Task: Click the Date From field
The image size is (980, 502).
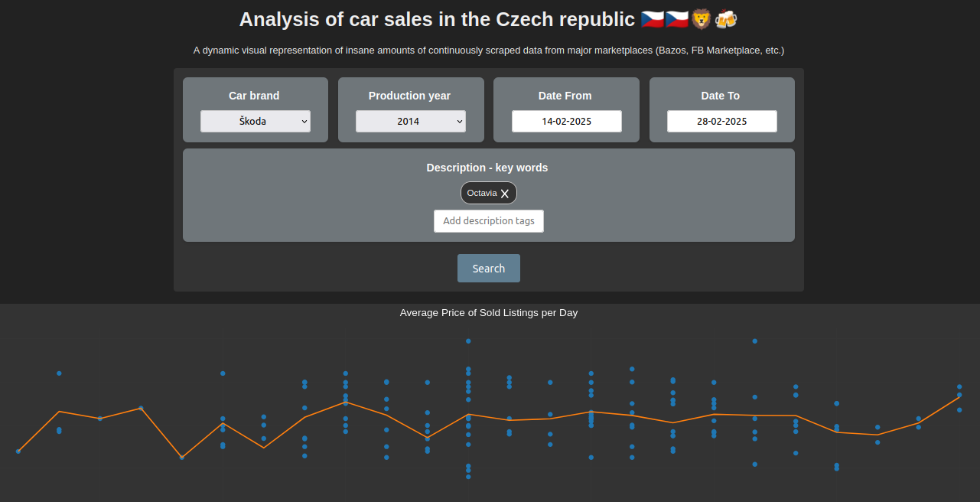Action: (566, 121)
